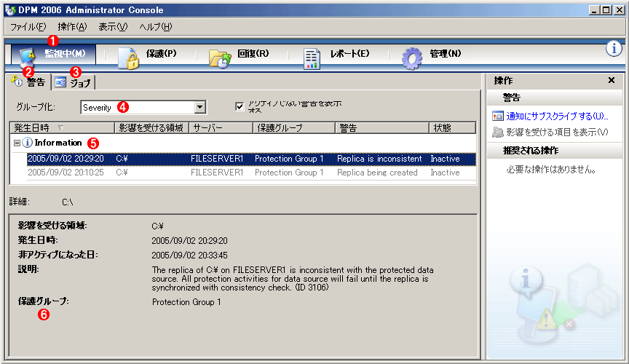Click the subscribe to notifications link

[557, 116]
